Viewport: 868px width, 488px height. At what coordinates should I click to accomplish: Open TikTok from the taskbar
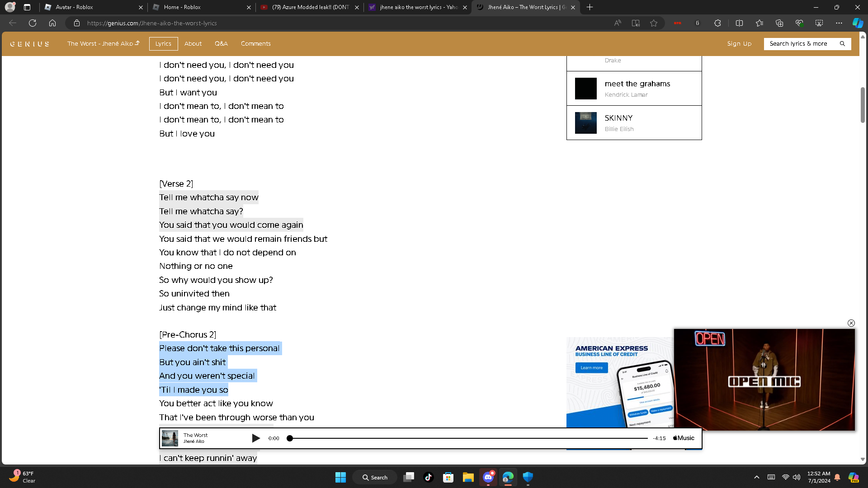point(429,477)
